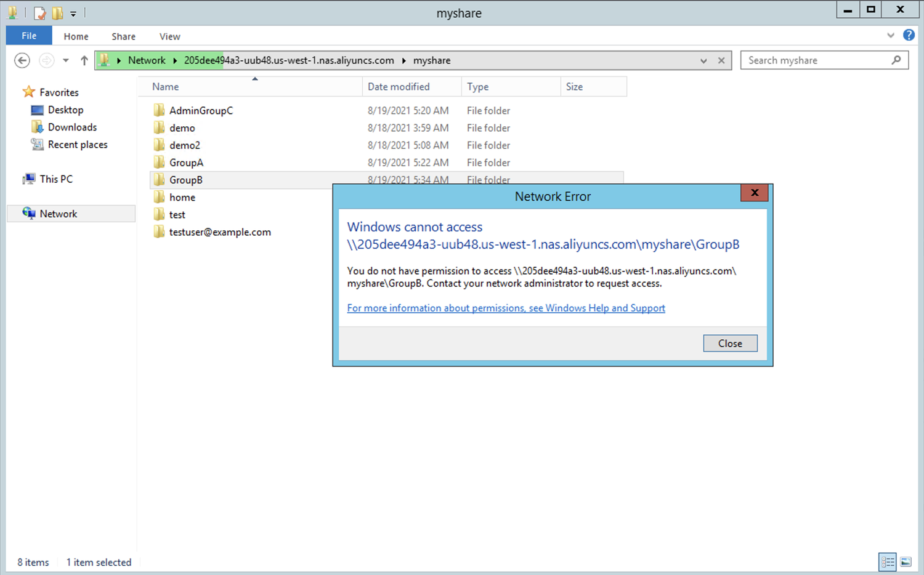The height and width of the screenshot is (575, 924).
Task: Switch to the Home ribbon tab
Action: click(x=76, y=36)
